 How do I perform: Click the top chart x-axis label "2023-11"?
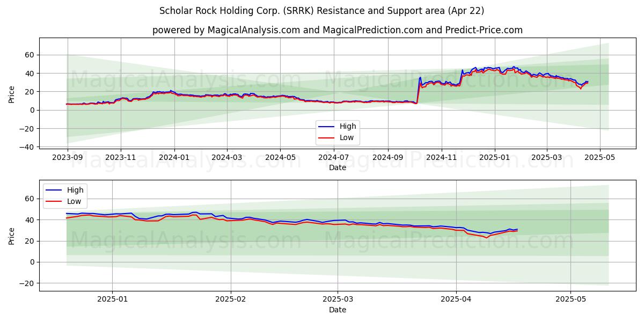120,159
